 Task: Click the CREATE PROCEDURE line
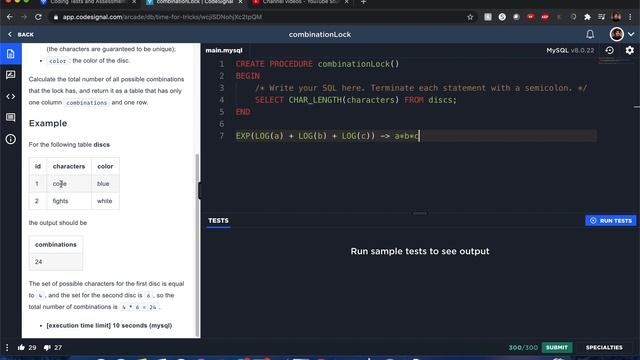point(318,64)
